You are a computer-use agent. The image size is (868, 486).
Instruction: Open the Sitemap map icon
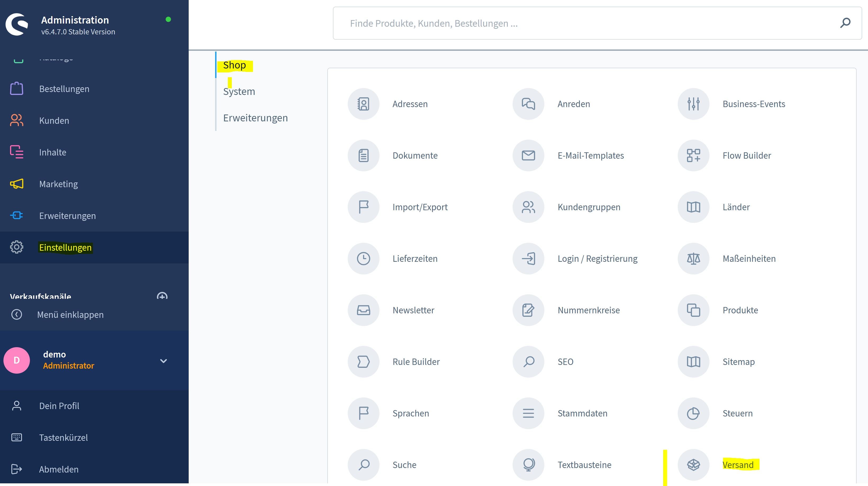[x=693, y=361]
